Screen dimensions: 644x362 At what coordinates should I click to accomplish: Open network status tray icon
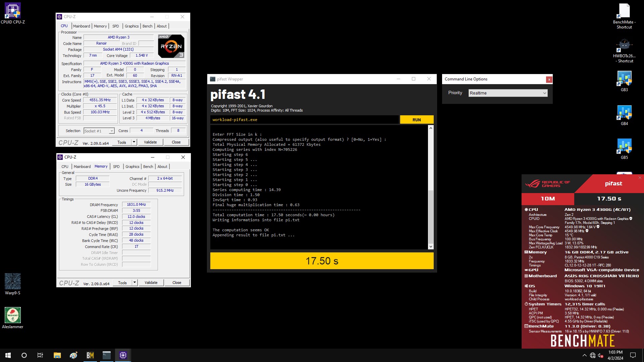tap(593, 355)
